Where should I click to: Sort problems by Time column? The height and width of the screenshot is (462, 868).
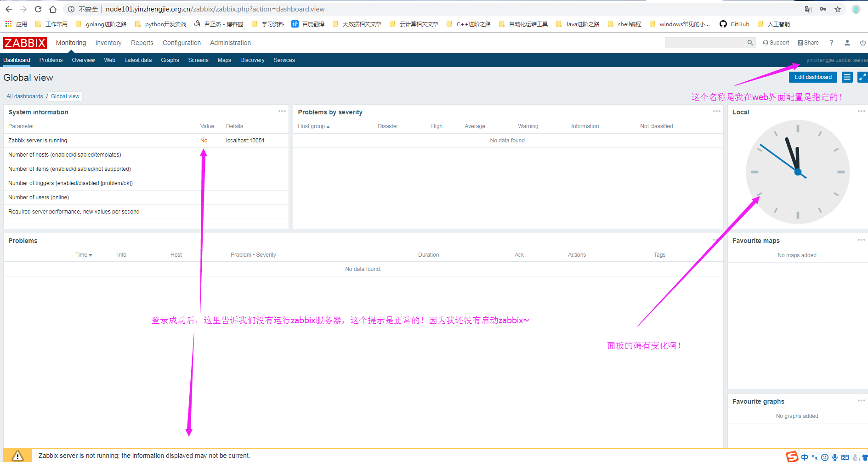(x=84, y=255)
